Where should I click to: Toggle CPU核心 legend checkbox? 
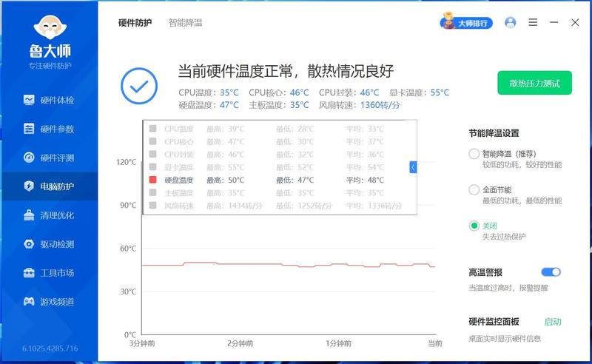pos(153,141)
